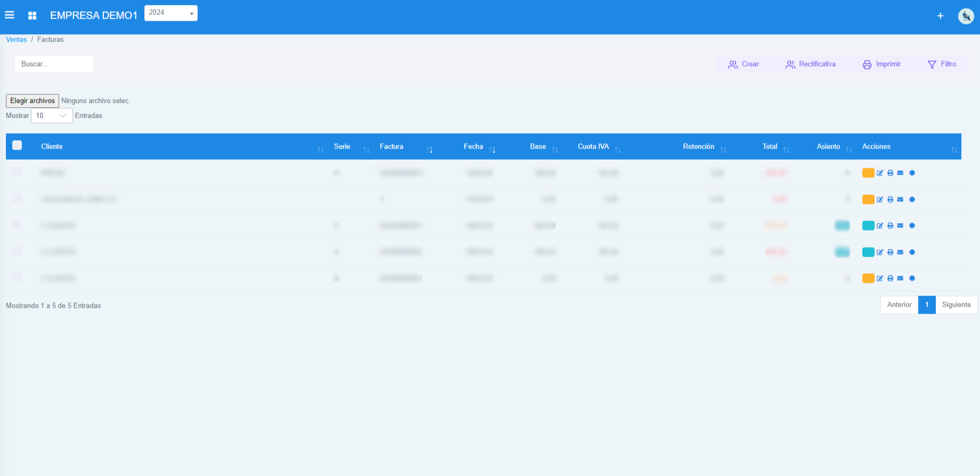Go to Ventas breadcrumb link

pos(16,39)
